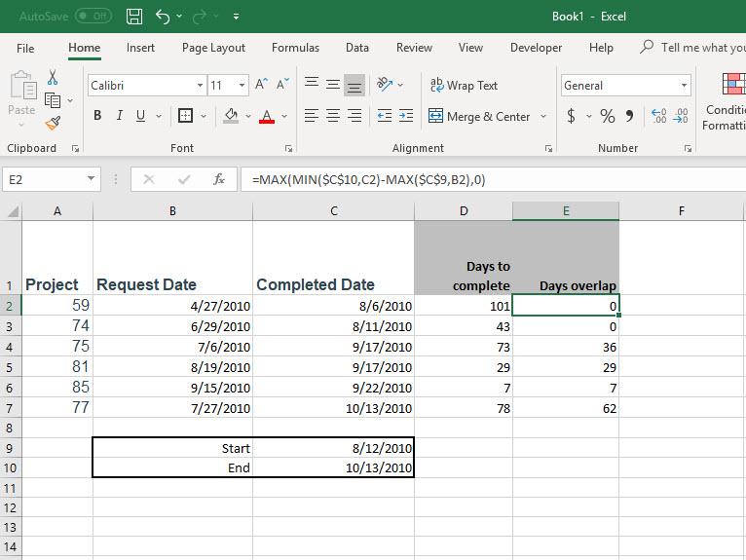Image resolution: width=746 pixels, height=560 pixels.
Task: Open the Fill Color palette arrow
Action: point(248,116)
